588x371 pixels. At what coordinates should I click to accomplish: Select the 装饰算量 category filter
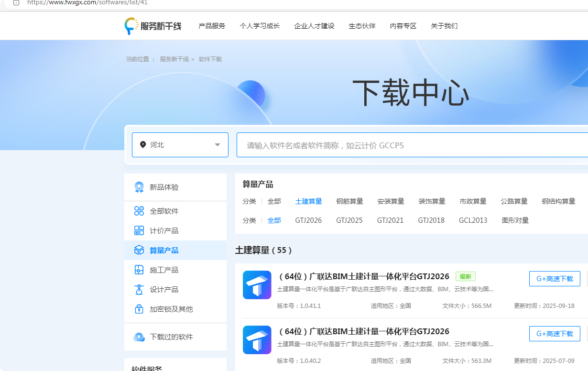tap(432, 201)
